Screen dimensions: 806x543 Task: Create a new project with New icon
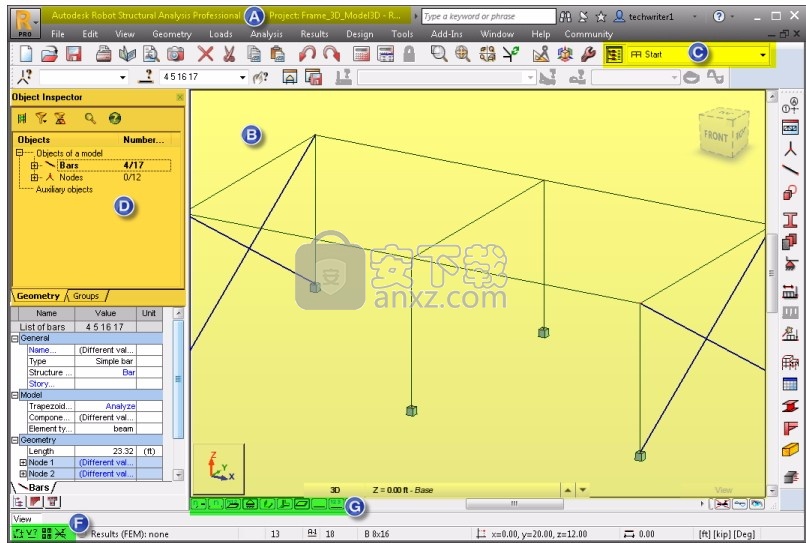[26, 53]
